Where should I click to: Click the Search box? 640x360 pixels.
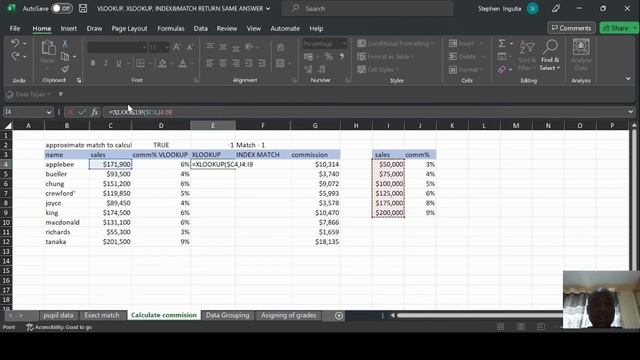[367, 8]
